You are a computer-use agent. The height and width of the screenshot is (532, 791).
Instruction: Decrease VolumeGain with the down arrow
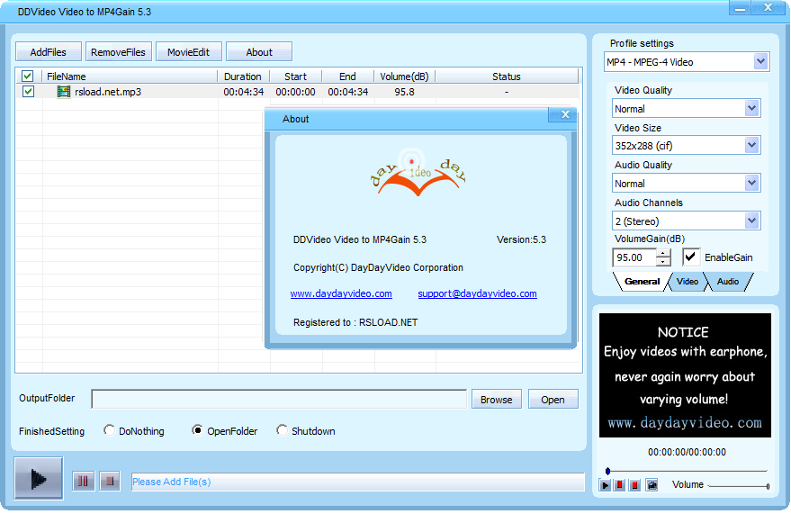663,261
